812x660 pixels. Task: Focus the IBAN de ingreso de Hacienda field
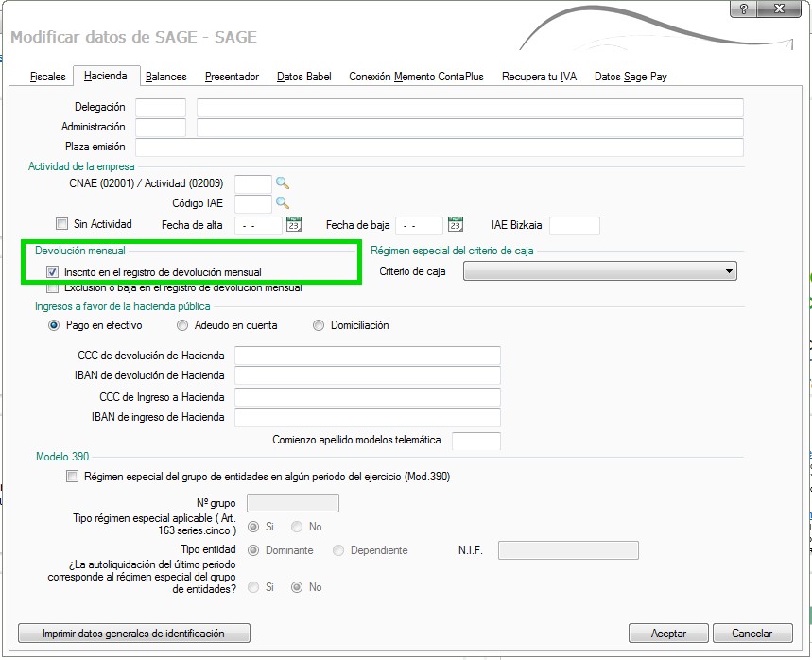pyautogui.click(x=368, y=417)
